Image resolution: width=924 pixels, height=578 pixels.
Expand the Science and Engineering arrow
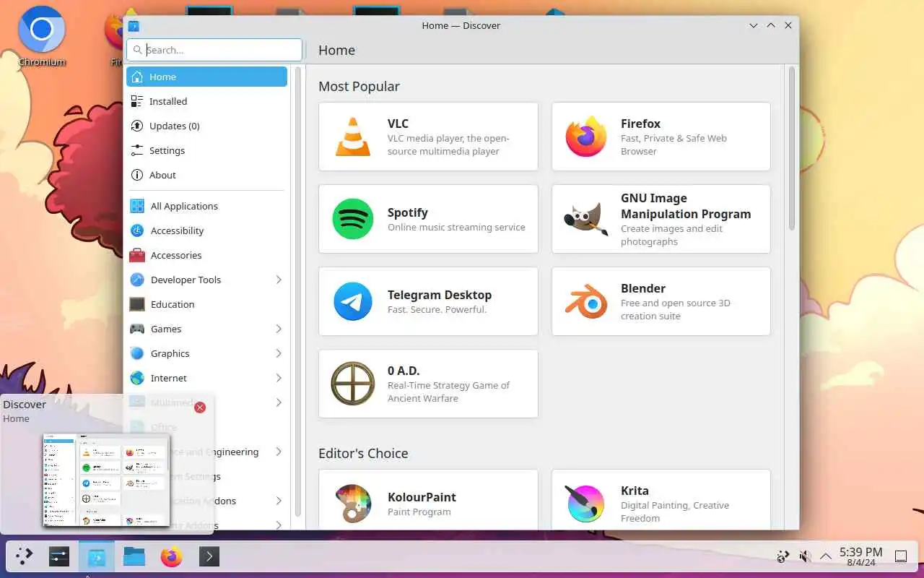279,452
